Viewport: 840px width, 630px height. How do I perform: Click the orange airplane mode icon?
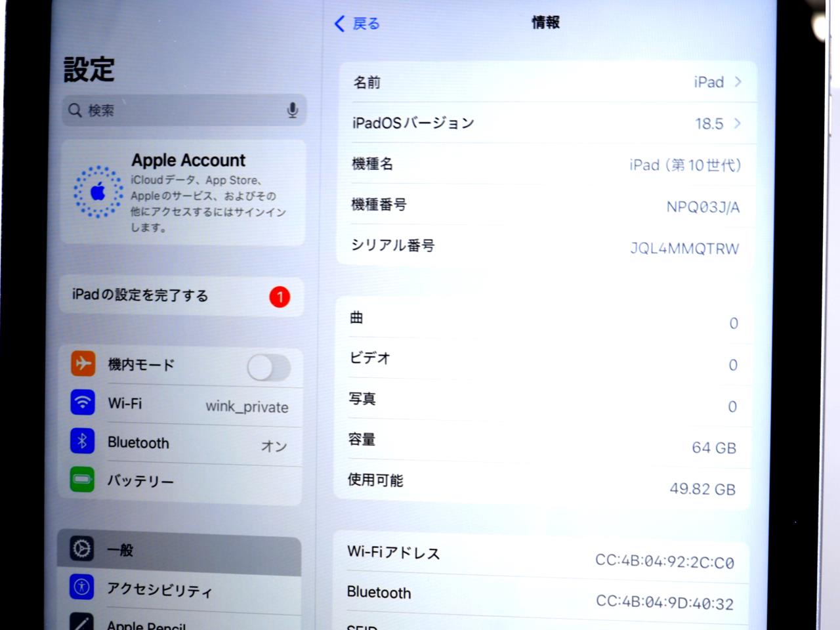pyautogui.click(x=83, y=363)
